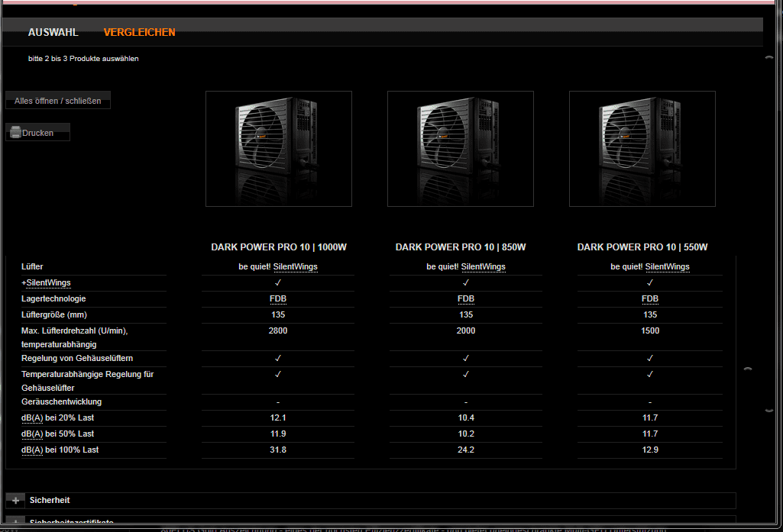Click Regelung von Gehäuselüftern checkmark for 850W
Viewport: 783px width, 532px height.
466,358
